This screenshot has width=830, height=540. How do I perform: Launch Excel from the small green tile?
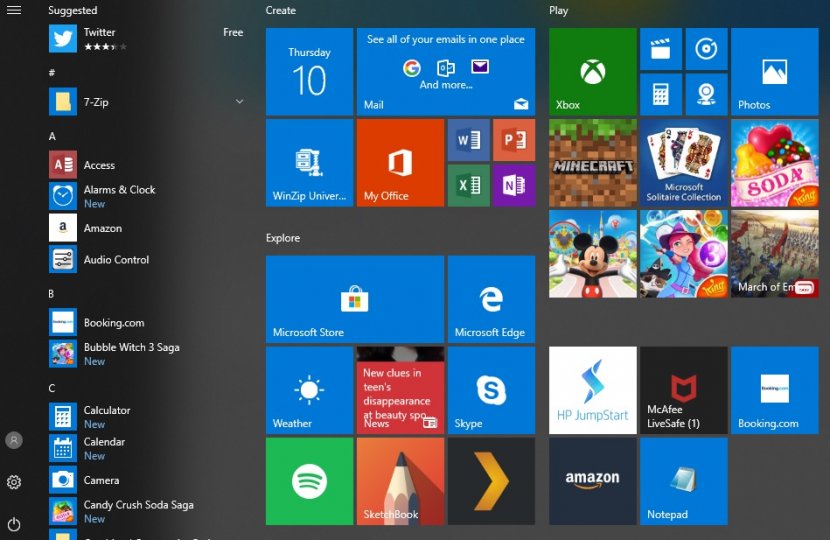tap(468, 185)
